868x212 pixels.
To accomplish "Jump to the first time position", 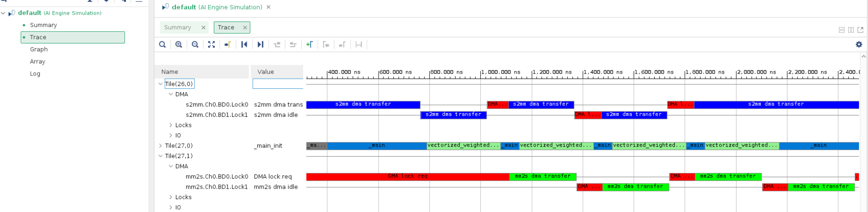I will tap(244, 44).
